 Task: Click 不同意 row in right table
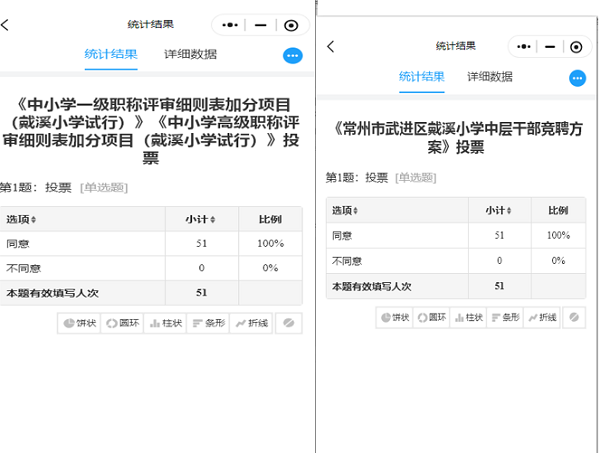[x=348, y=260]
